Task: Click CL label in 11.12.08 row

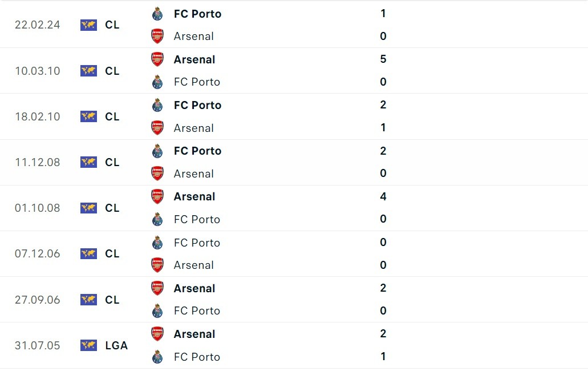Action: pos(112,162)
